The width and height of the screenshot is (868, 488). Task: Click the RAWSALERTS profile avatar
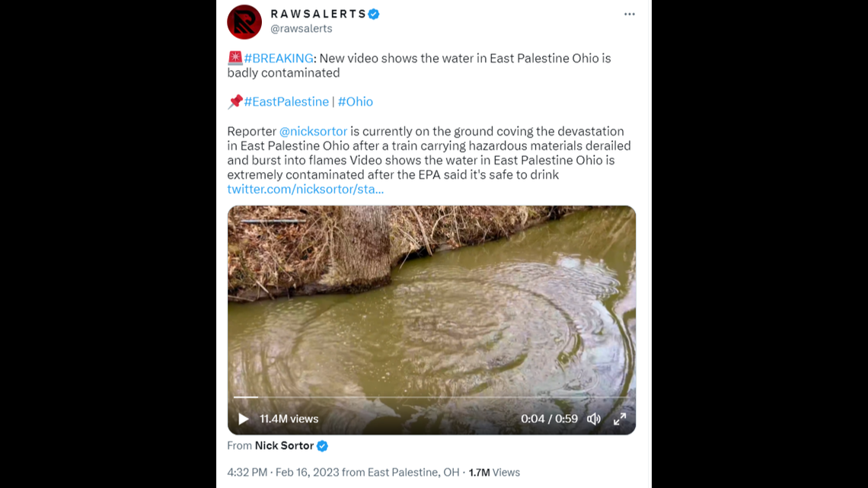[x=244, y=22]
